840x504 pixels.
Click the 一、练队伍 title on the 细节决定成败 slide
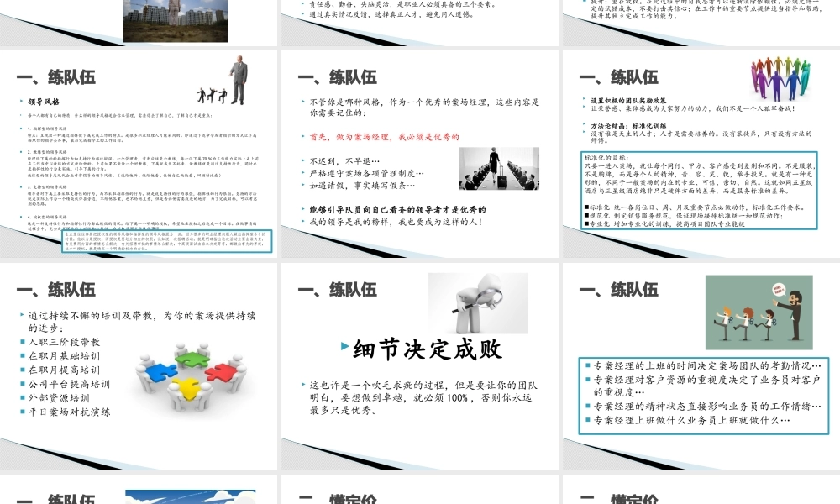[338, 290]
